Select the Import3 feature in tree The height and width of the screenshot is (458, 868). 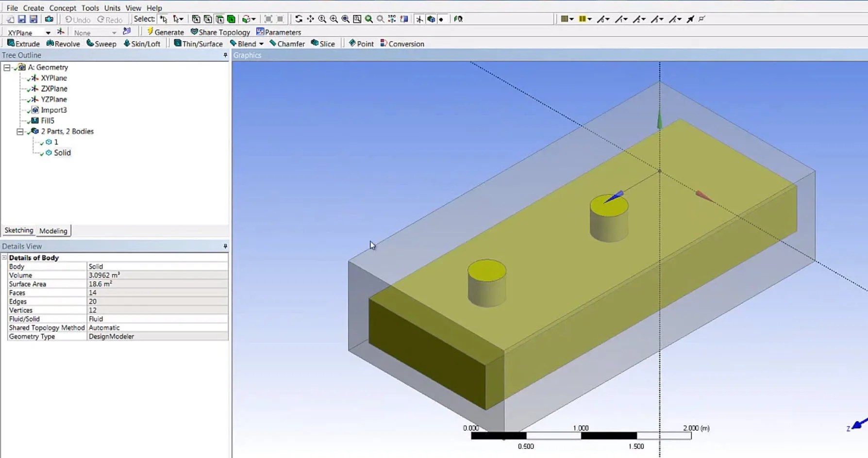coord(54,110)
